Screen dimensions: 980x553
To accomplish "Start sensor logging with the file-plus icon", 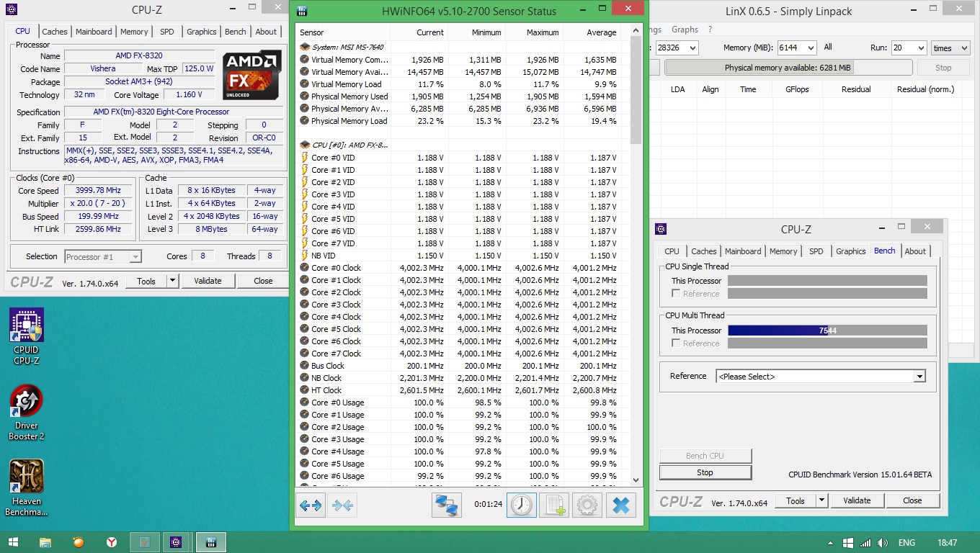I will (x=554, y=505).
